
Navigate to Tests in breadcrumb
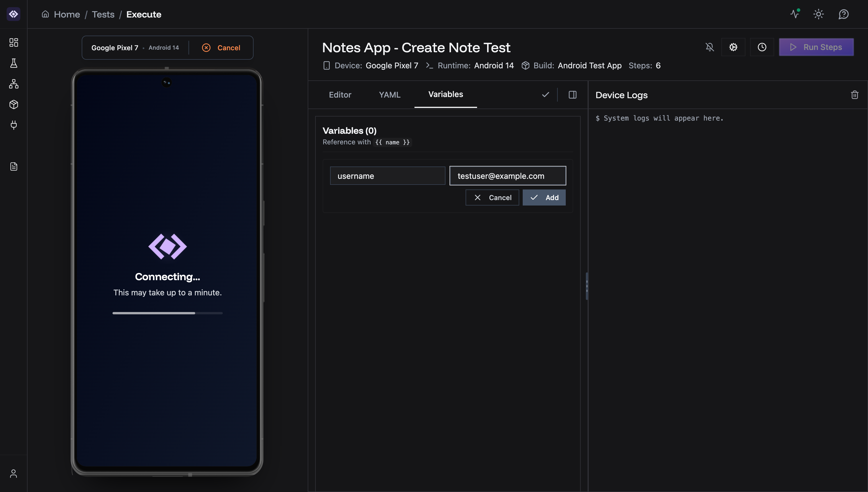pos(103,15)
